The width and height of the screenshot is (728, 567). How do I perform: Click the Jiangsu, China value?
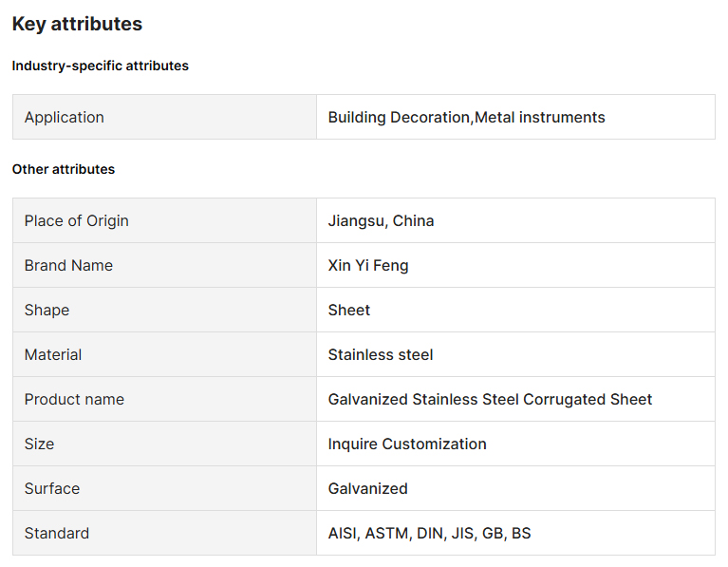pyautogui.click(x=381, y=221)
